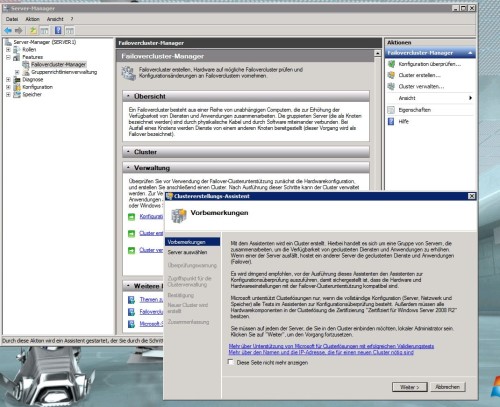
Task: Open the blue Help question mark toolbar icon
Action: tap(58, 31)
